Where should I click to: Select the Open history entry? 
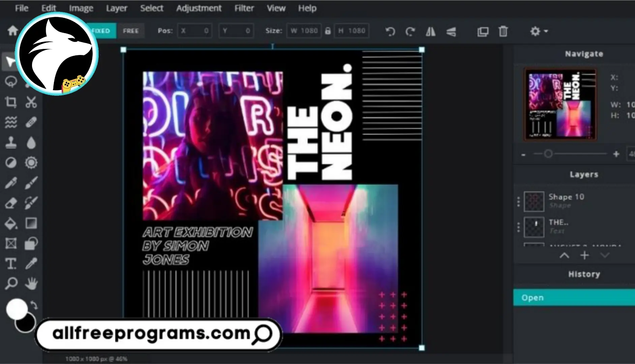click(574, 298)
